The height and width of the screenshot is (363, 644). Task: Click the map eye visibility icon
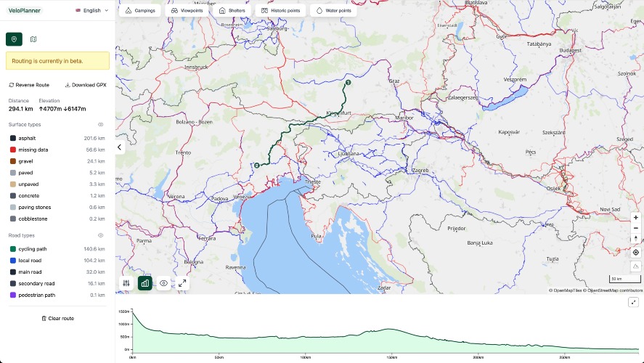pos(163,283)
